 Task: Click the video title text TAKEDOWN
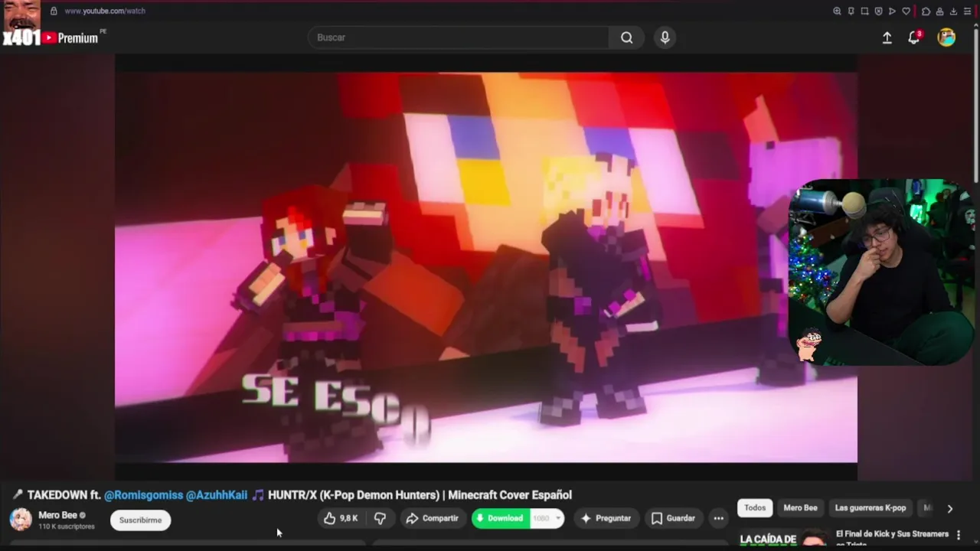pyautogui.click(x=57, y=495)
